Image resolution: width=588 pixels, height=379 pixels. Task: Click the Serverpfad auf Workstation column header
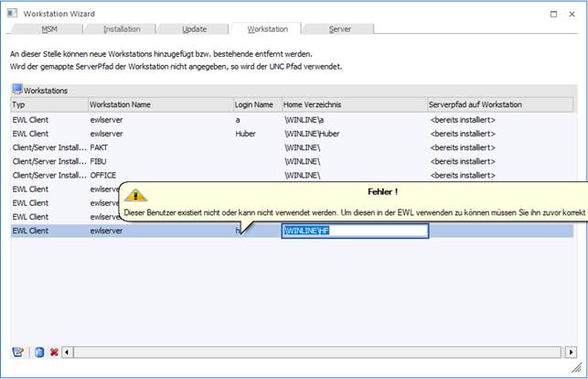point(501,105)
